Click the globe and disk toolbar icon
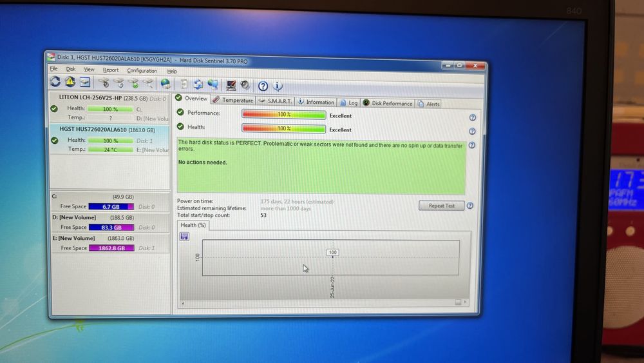Screen dimensions: 644x363 tap(166, 84)
